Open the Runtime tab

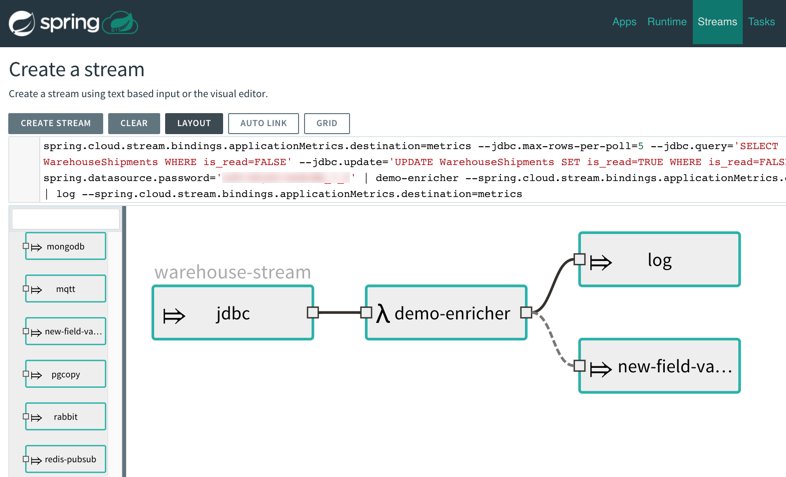[x=667, y=22]
